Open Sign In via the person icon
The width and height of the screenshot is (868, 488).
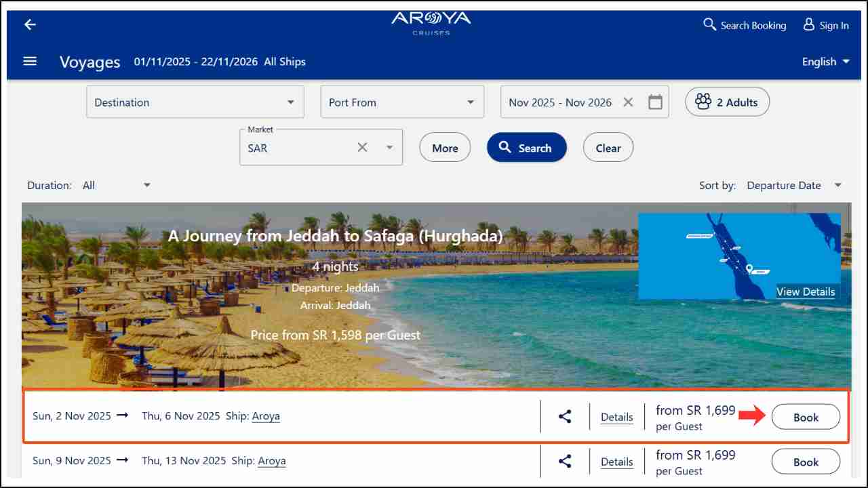point(808,24)
